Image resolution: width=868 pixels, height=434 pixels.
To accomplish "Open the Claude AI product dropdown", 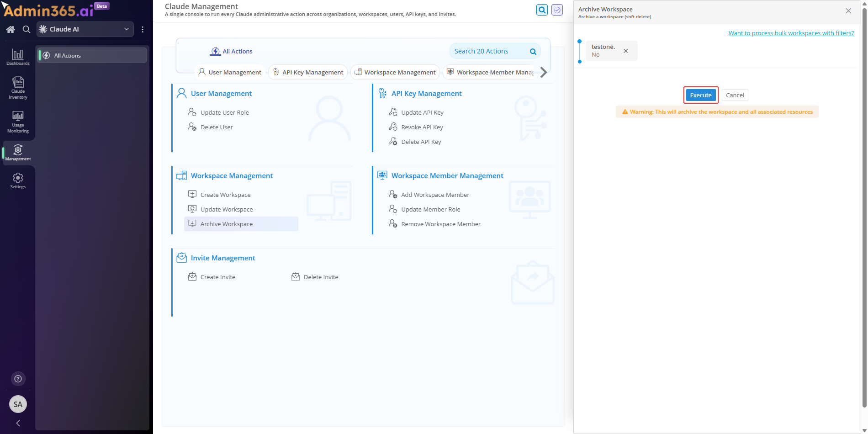I will tap(85, 29).
